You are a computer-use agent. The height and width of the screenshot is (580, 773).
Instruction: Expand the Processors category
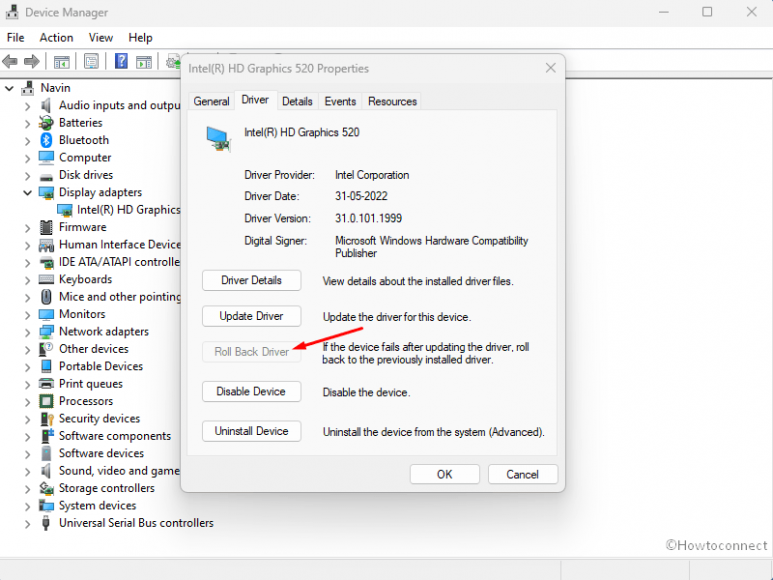coord(28,402)
